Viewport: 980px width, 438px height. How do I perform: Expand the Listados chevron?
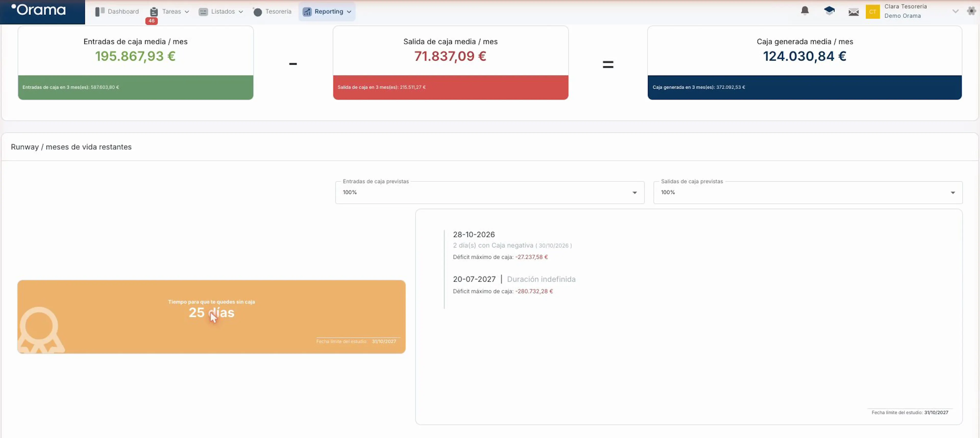click(x=241, y=12)
